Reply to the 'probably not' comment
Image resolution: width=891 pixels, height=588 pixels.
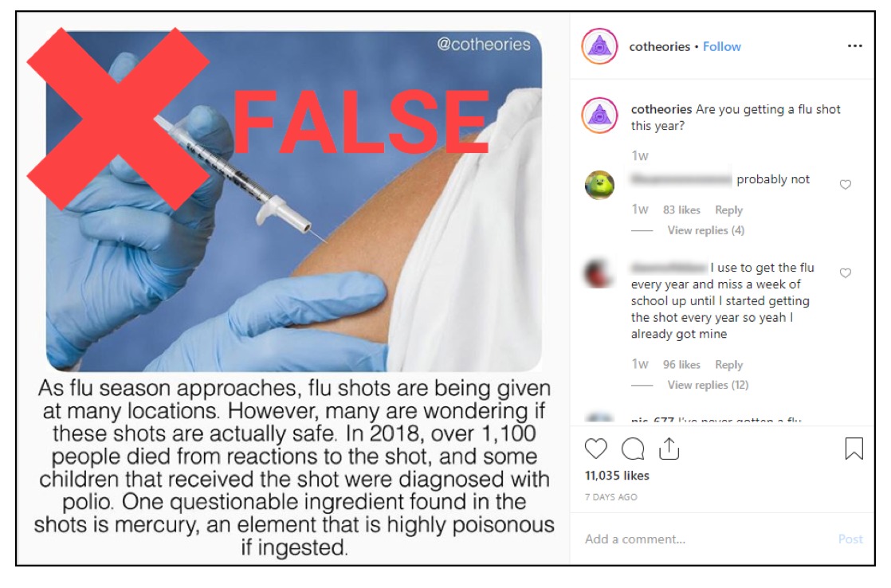pyautogui.click(x=728, y=210)
